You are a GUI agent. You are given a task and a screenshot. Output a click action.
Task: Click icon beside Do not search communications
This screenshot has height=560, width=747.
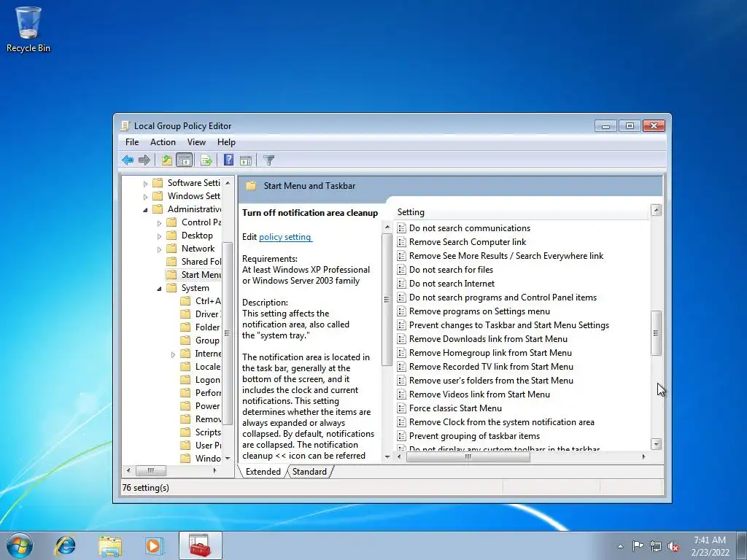[402, 228]
